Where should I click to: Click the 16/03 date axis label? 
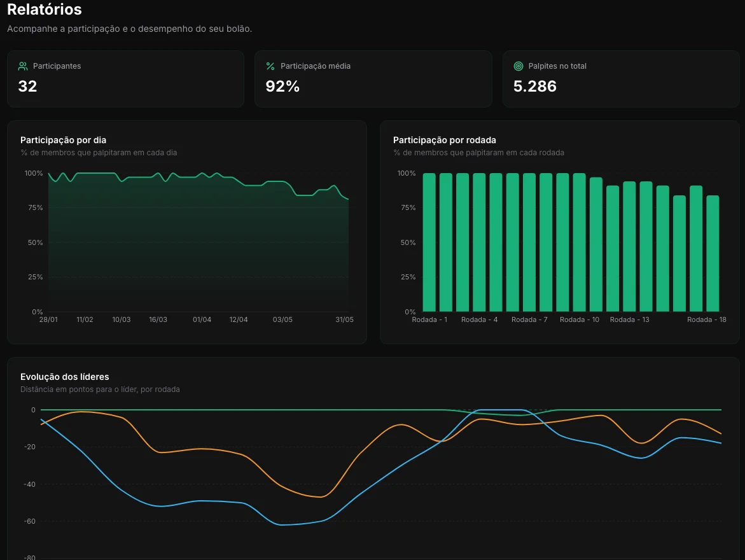(158, 320)
